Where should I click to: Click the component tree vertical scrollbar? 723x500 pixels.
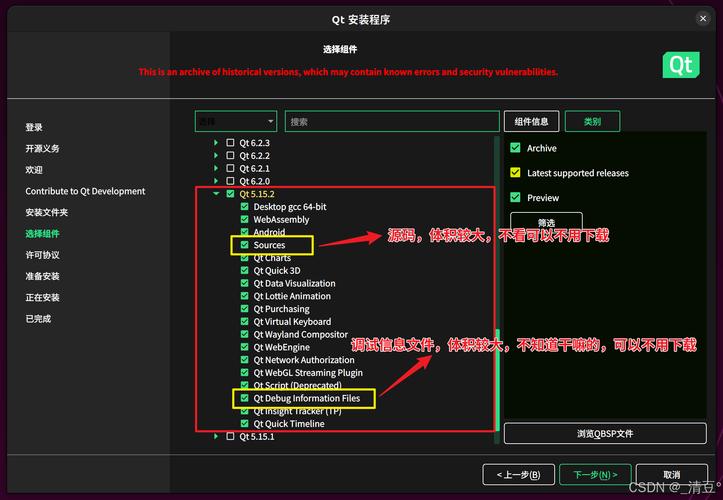tap(498, 379)
